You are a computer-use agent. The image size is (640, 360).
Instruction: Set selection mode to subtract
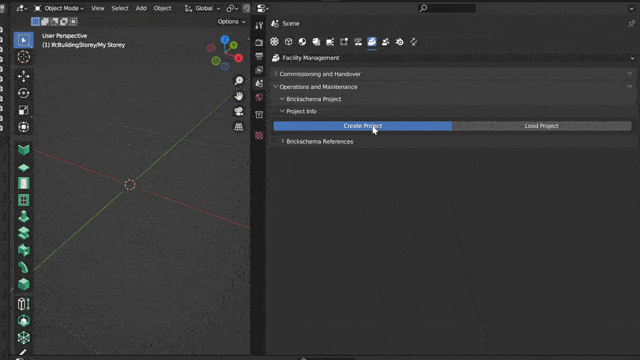[54, 22]
